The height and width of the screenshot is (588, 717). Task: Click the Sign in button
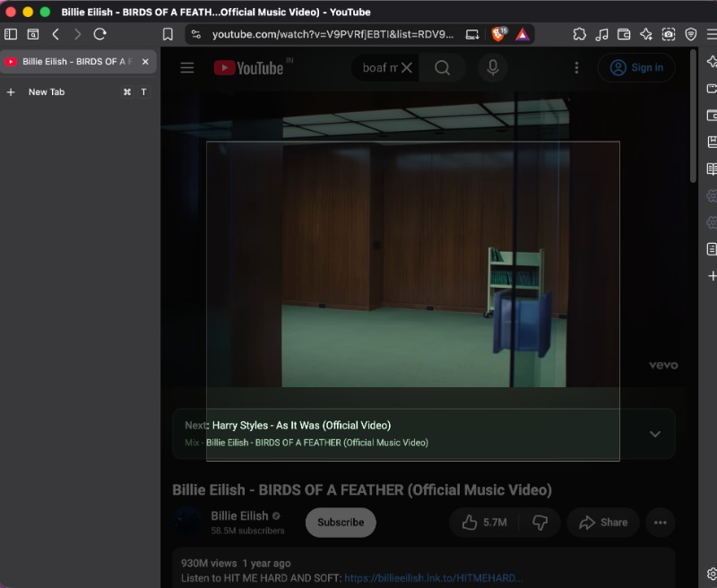[x=636, y=67]
